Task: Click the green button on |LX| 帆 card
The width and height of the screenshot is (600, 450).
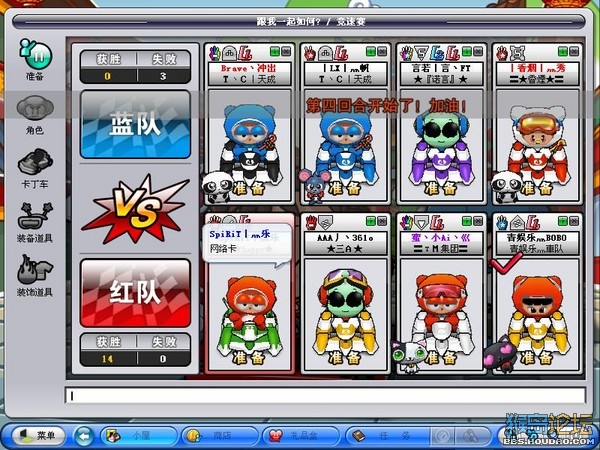Action: point(370,51)
